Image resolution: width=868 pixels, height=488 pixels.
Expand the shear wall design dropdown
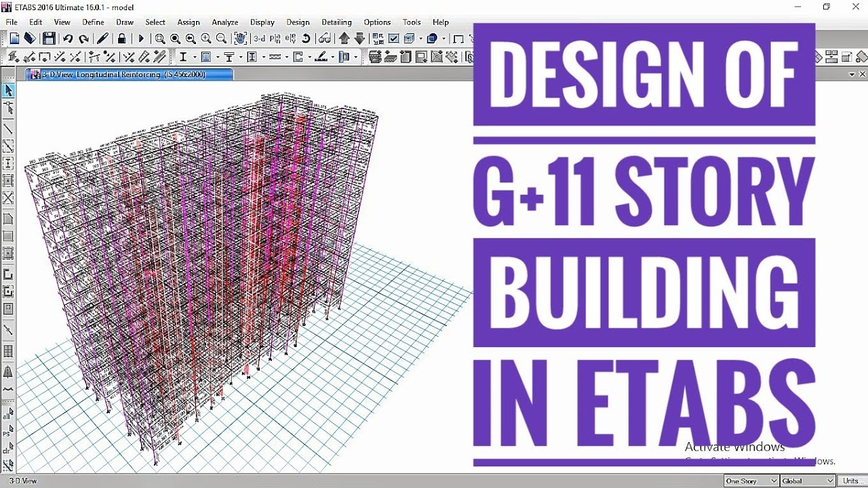pos(310,57)
